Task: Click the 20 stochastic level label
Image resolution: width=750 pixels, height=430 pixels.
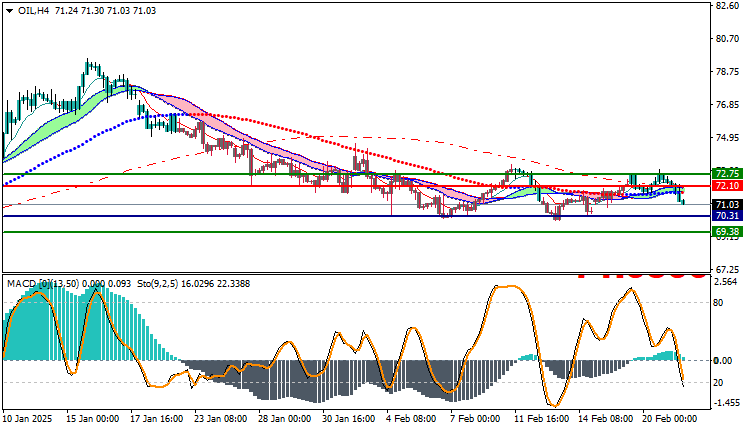Action: [x=718, y=383]
